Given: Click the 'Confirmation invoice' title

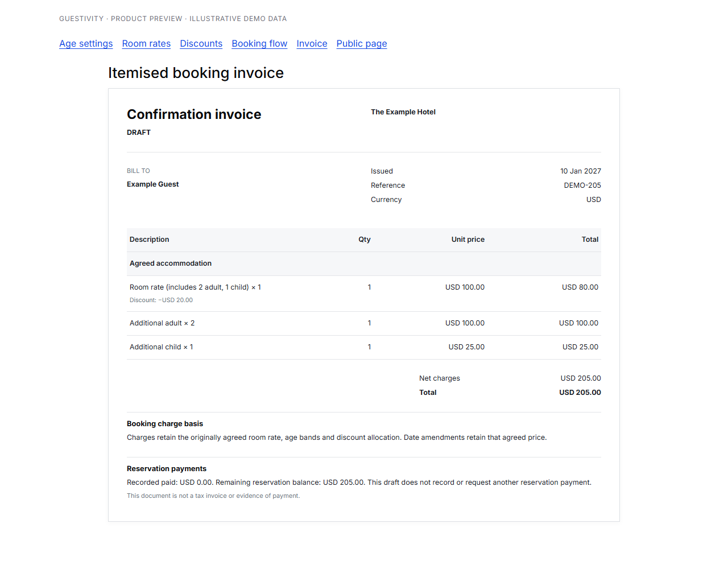Looking at the screenshot, I should pyautogui.click(x=194, y=114).
